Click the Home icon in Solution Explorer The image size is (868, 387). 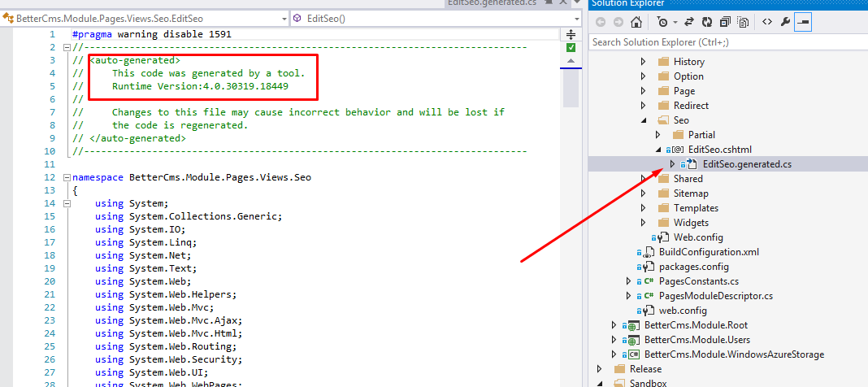coord(636,22)
